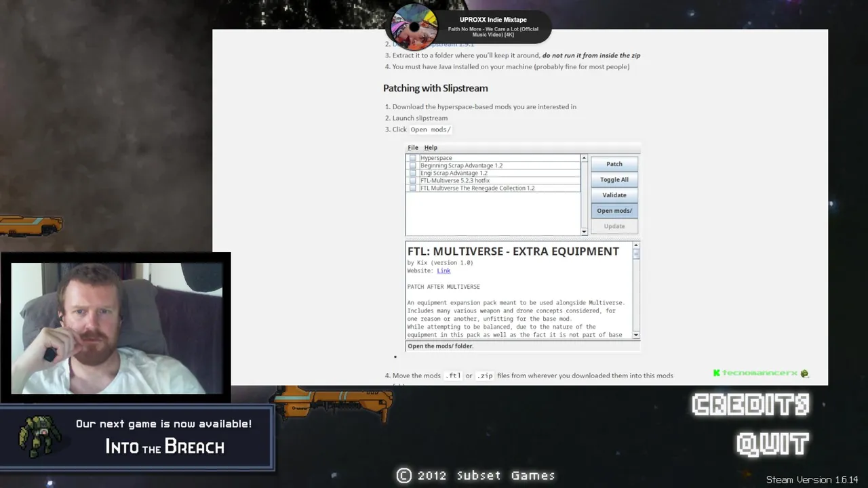Click the Open the mods/ folder status text
The height and width of the screenshot is (488, 868).
441,346
